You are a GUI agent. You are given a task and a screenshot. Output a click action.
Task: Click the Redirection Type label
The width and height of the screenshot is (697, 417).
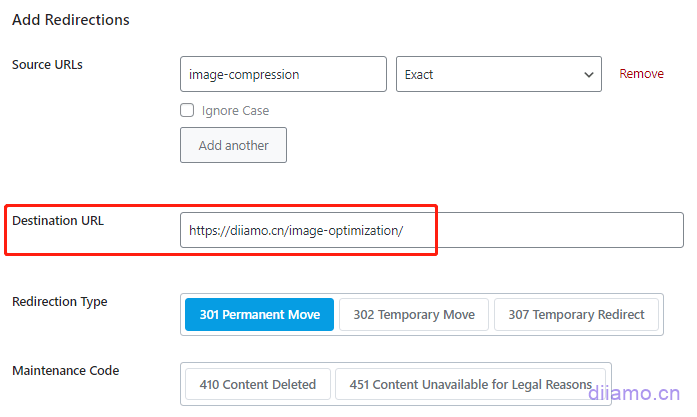[x=59, y=302]
